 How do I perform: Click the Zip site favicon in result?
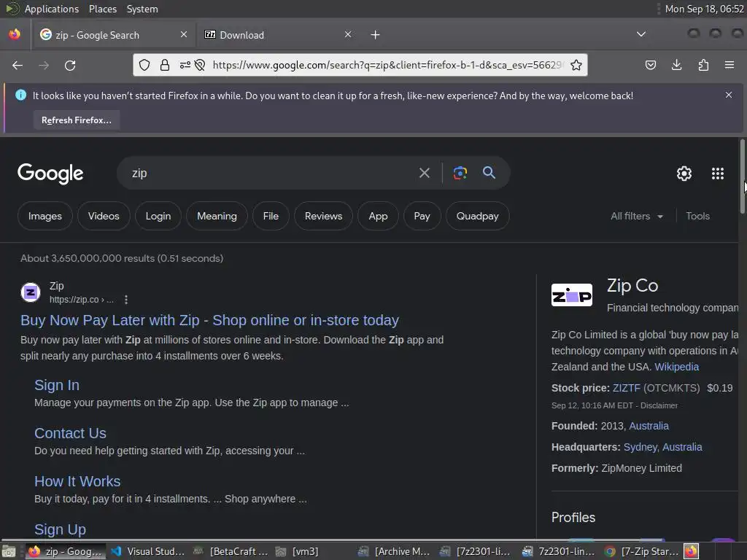(x=31, y=292)
